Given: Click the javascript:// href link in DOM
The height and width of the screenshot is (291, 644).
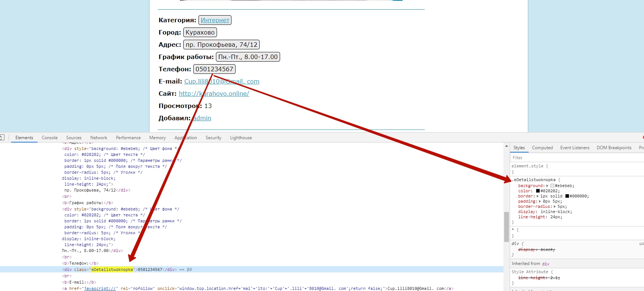Looking at the screenshot, I should 101,288.
